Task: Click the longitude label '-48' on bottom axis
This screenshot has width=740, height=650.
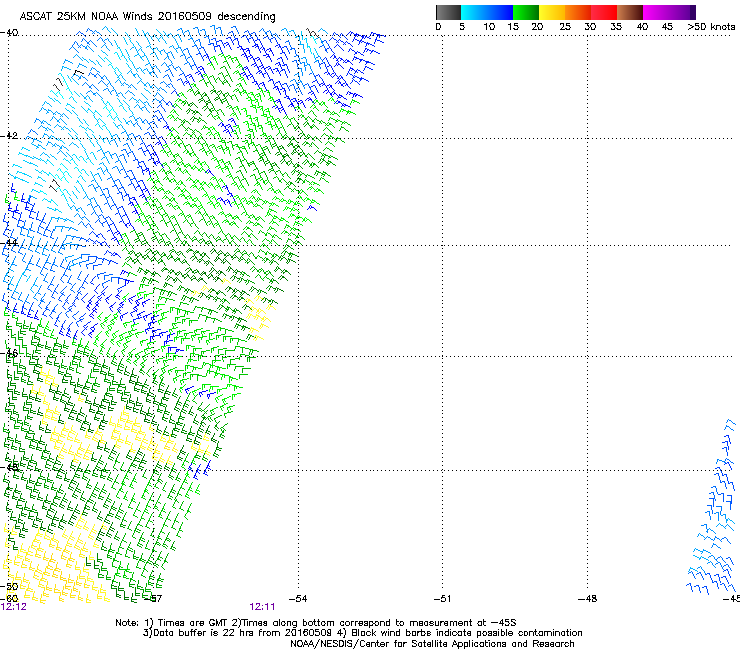Action: (x=588, y=599)
